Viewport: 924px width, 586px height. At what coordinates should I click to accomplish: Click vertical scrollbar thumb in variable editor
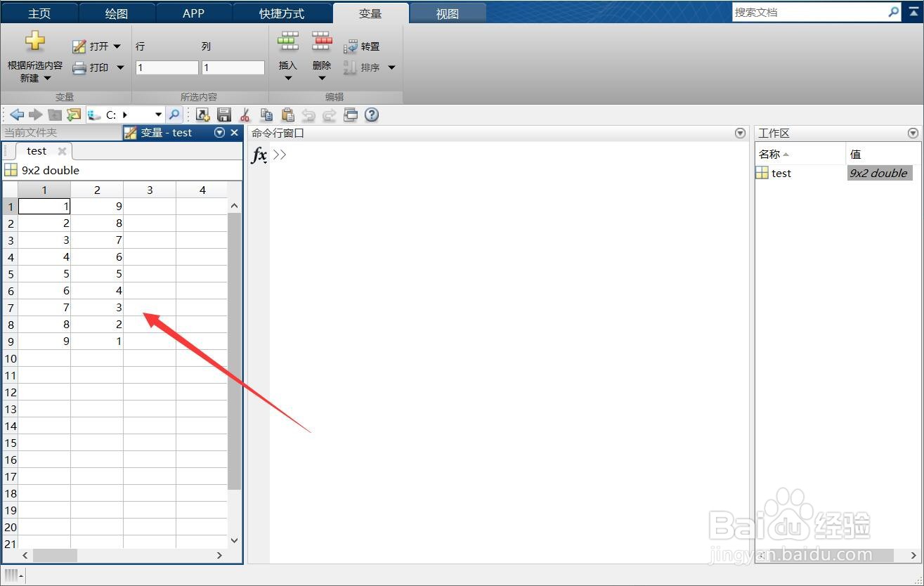coord(235,351)
